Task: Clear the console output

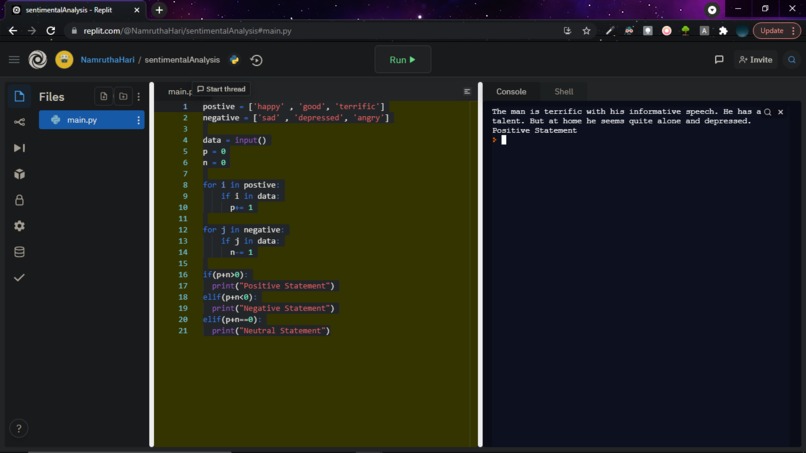Action: coord(780,112)
